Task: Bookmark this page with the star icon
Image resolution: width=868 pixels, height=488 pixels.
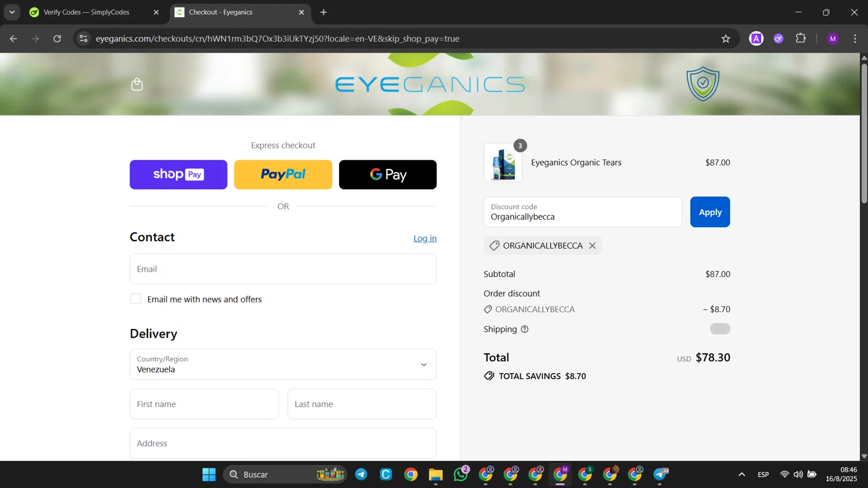Action: tap(726, 39)
